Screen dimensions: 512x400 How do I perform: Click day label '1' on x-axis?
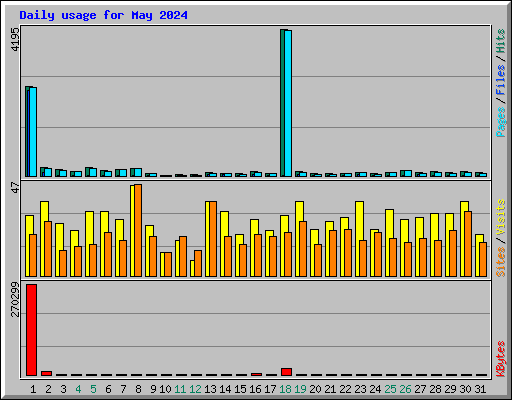point(33,389)
